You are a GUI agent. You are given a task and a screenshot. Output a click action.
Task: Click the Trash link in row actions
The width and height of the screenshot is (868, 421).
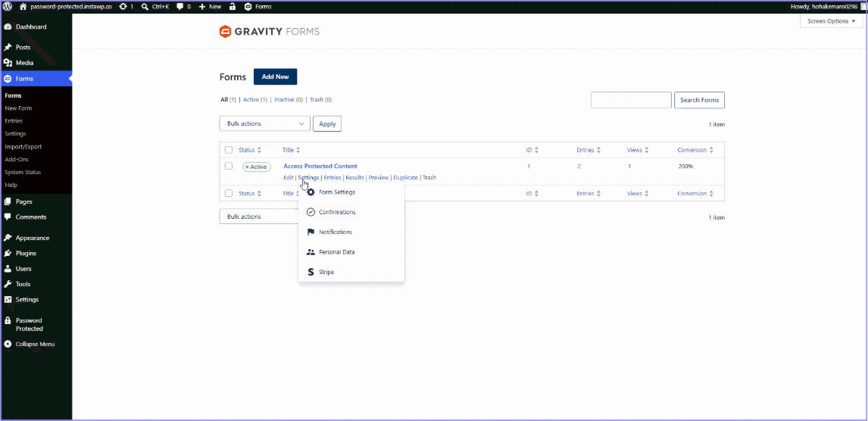click(429, 178)
